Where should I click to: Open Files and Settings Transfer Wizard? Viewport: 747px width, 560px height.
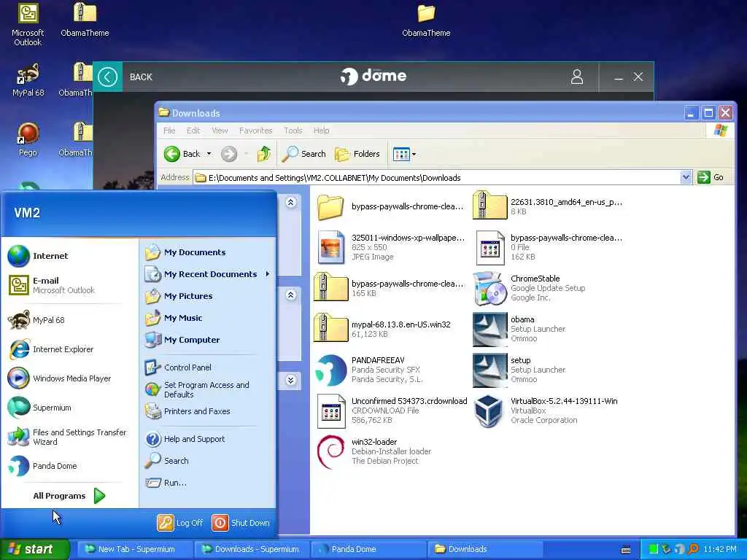(x=69, y=437)
